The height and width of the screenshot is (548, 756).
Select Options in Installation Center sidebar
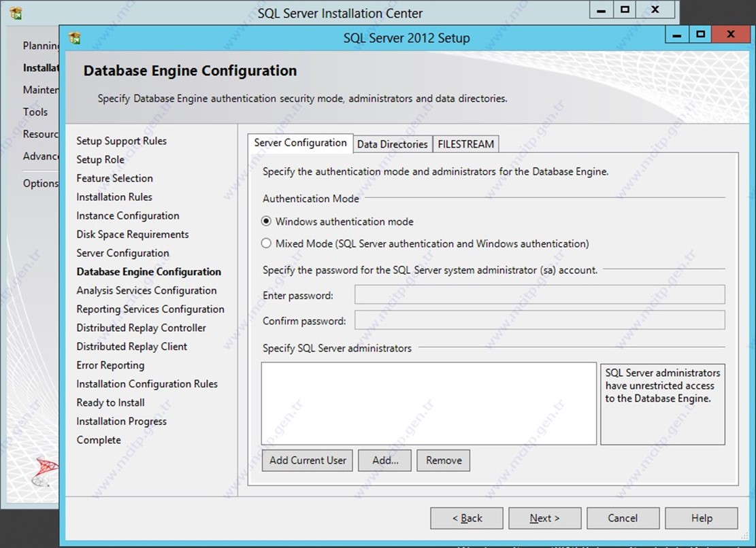[41, 184]
